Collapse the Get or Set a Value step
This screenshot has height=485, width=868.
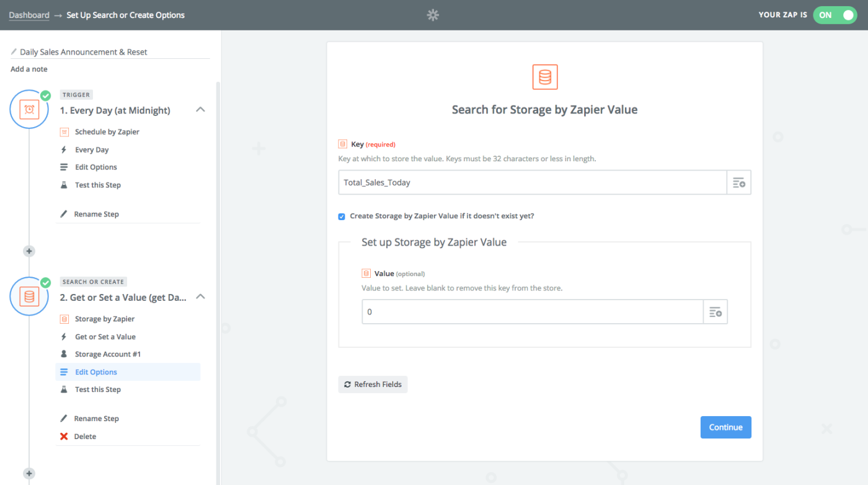[200, 297]
